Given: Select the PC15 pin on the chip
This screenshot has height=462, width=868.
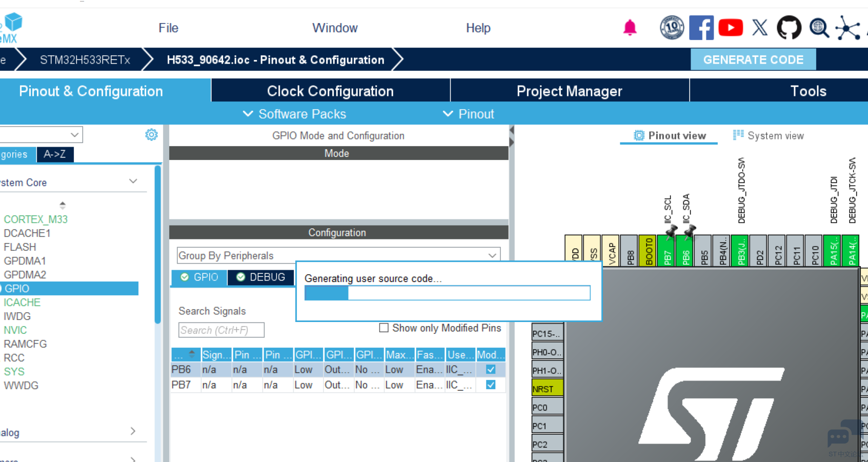Looking at the screenshot, I should pyautogui.click(x=548, y=333).
